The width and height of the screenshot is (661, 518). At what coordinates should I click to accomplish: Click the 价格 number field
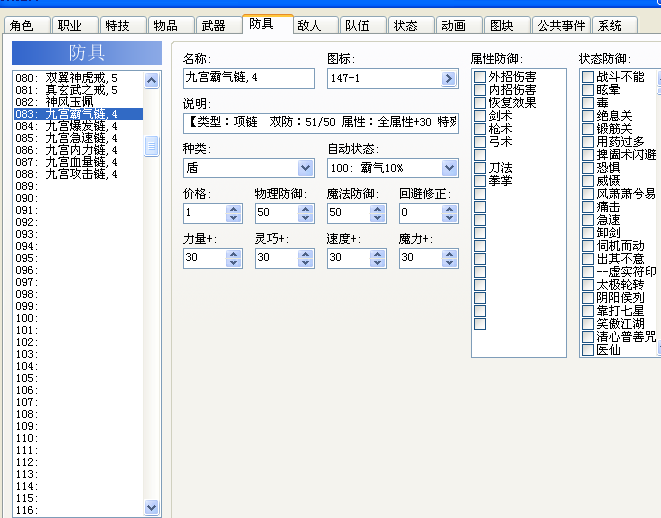[x=205, y=213]
